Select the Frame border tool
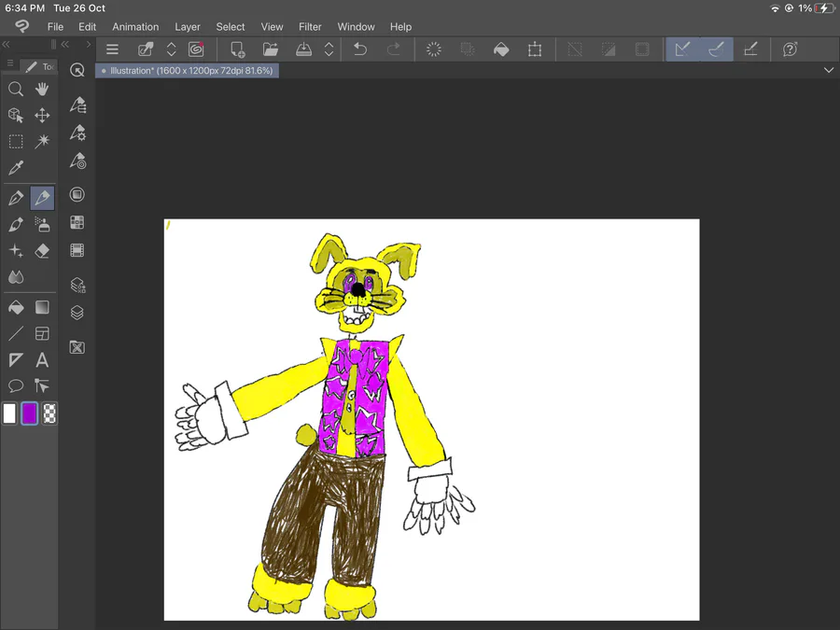This screenshot has width=840, height=630. 42,333
